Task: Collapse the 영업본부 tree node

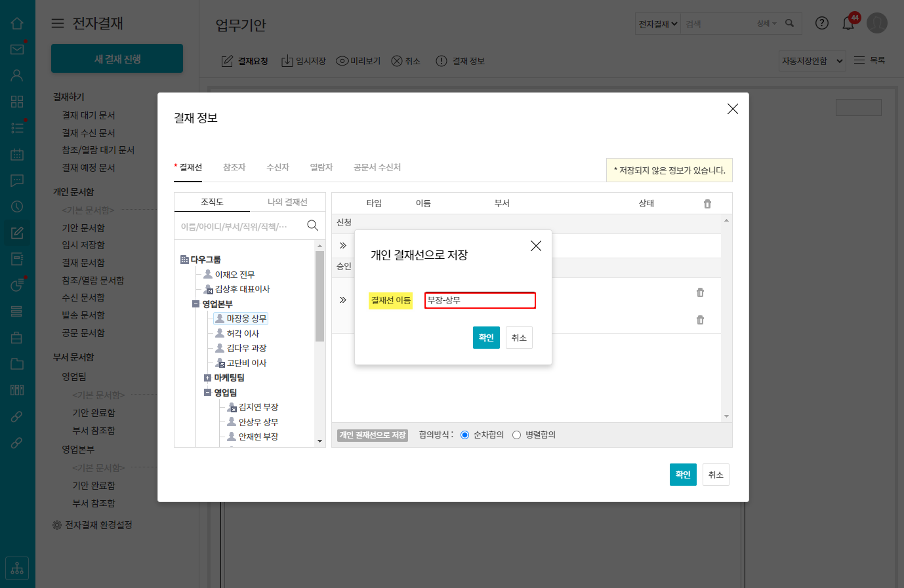Action: (x=195, y=304)
